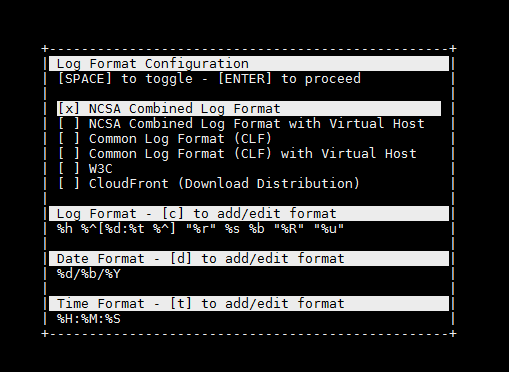Click the Log Format [c] header
The image size is (509, 372).
(249, 213)
